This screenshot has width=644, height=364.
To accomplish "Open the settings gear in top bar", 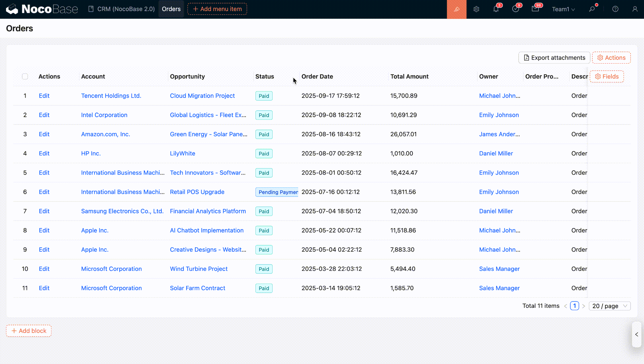I will (476, 9).
